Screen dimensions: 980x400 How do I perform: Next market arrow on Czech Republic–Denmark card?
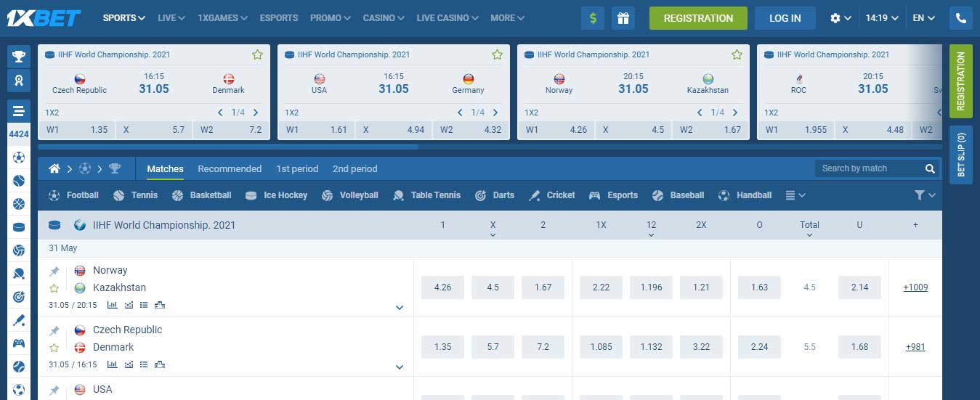click(256, 113)
